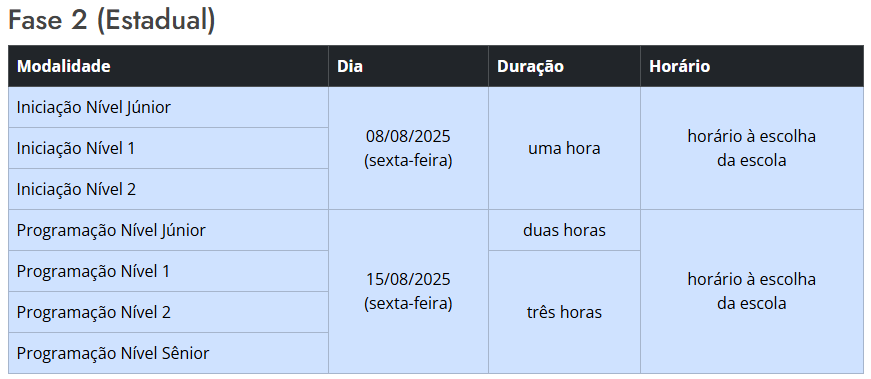This screenshot has height=379, width=871.
Task: Click the uma hora duration cell
Action: click(564, 148)
